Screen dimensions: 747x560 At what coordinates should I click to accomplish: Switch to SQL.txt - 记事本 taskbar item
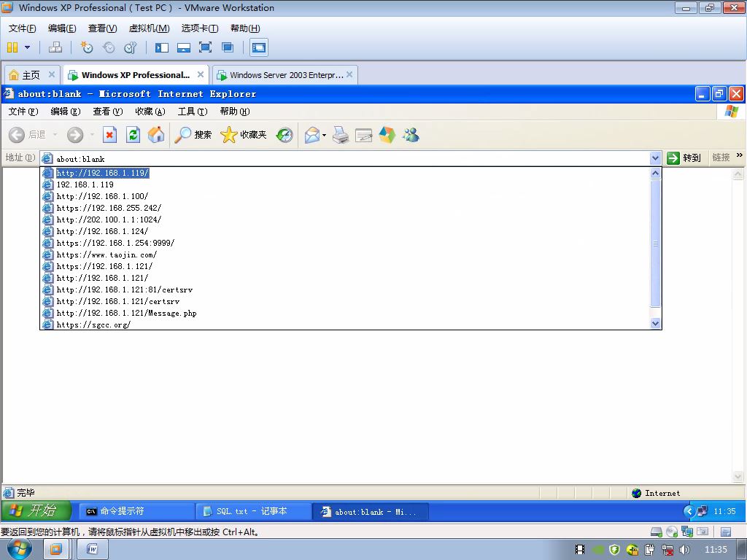tap(253, 511)
